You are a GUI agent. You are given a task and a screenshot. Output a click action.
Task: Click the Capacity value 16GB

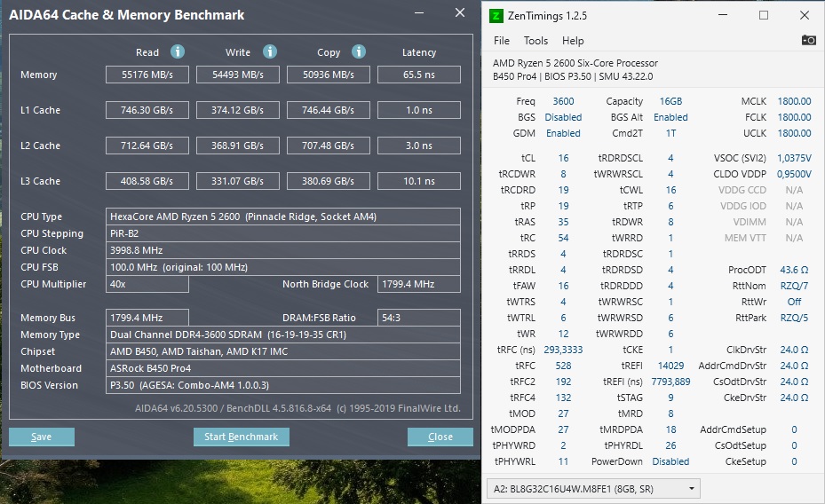click(670, 101)
